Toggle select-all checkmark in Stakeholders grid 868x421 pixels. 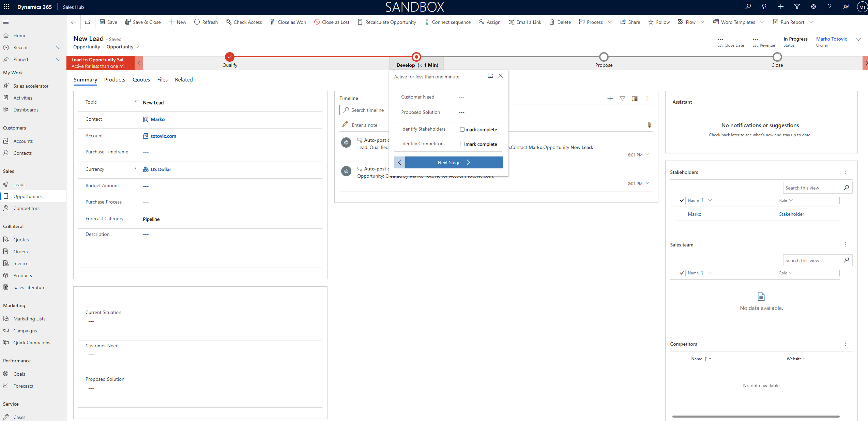[x=682, y=200]
